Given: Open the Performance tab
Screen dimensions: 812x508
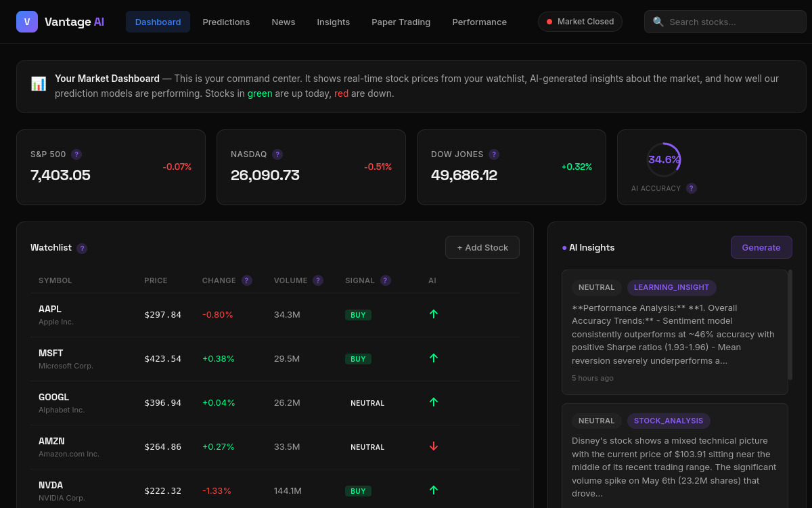Looking at the screenshot, I should [x=480, y=22].
